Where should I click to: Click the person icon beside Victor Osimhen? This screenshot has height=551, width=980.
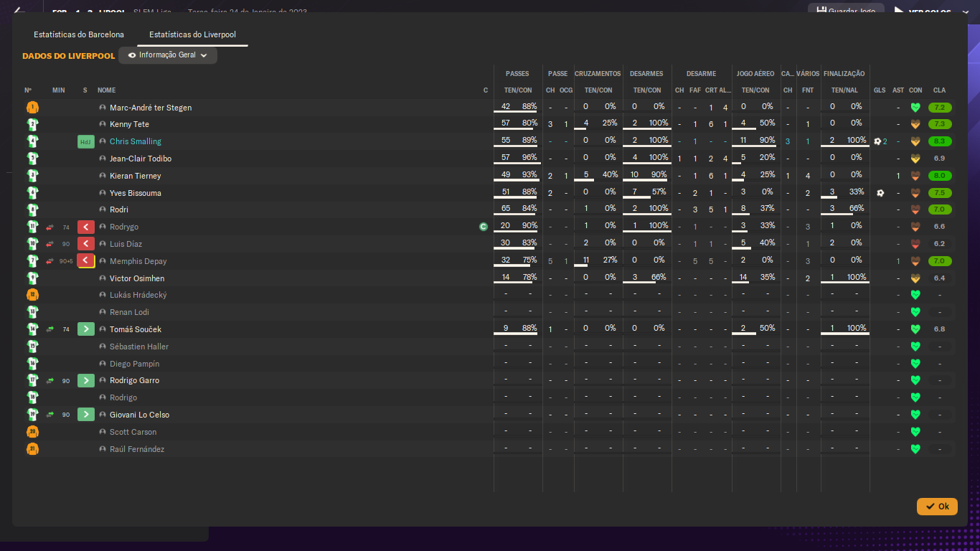tap(103, 278)
